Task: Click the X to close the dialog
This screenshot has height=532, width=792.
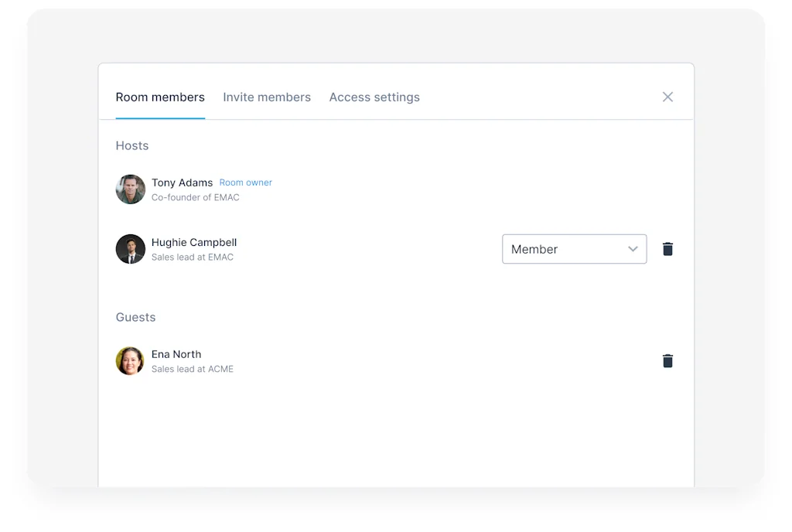Action: (667, 97)
